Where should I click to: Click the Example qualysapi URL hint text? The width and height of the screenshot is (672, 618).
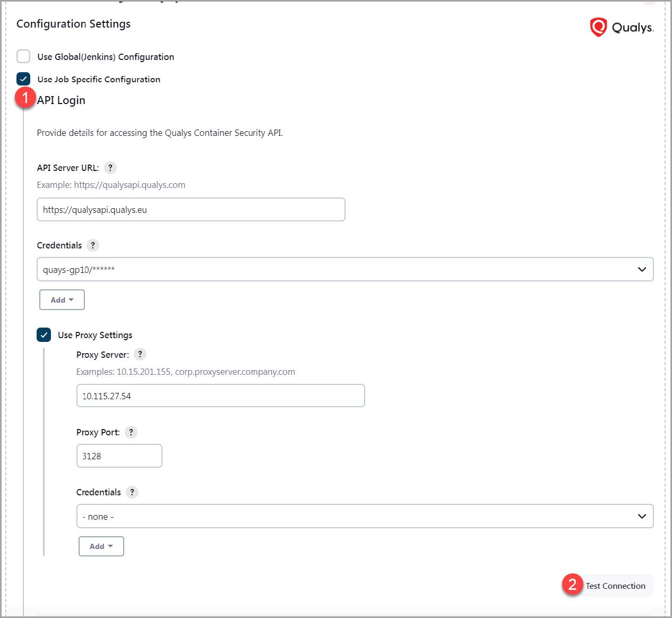click(111, 184)
